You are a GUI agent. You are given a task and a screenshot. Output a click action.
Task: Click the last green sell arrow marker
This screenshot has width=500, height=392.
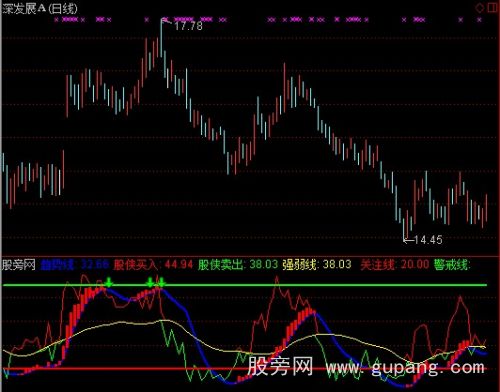click(x=161, y=283)
